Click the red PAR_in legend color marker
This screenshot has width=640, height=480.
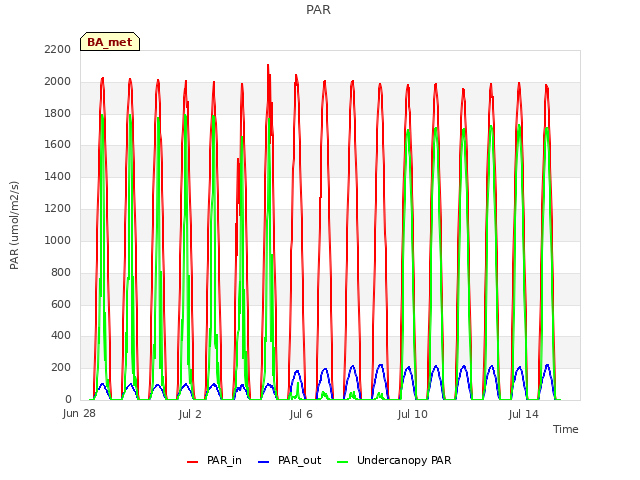pos(192,462)
